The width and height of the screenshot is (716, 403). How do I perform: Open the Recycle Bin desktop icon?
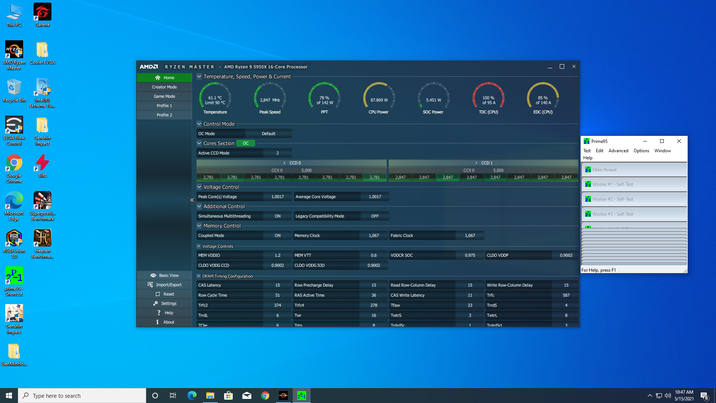pyautogui.click(x=14, y=90)
